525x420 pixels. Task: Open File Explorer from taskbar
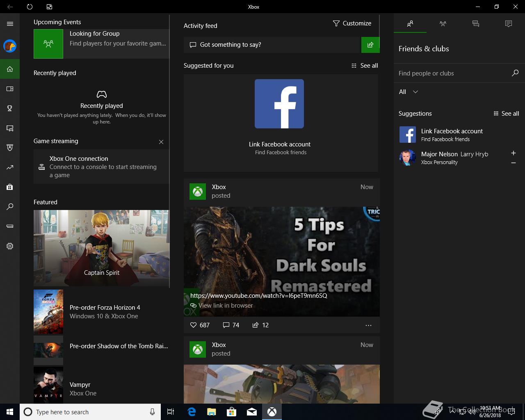pyautogui.click(x=211, y=412)
